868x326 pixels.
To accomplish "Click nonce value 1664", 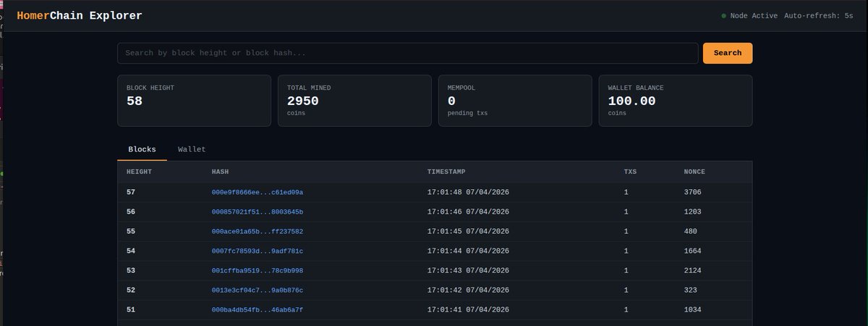I will pos(693,251).
